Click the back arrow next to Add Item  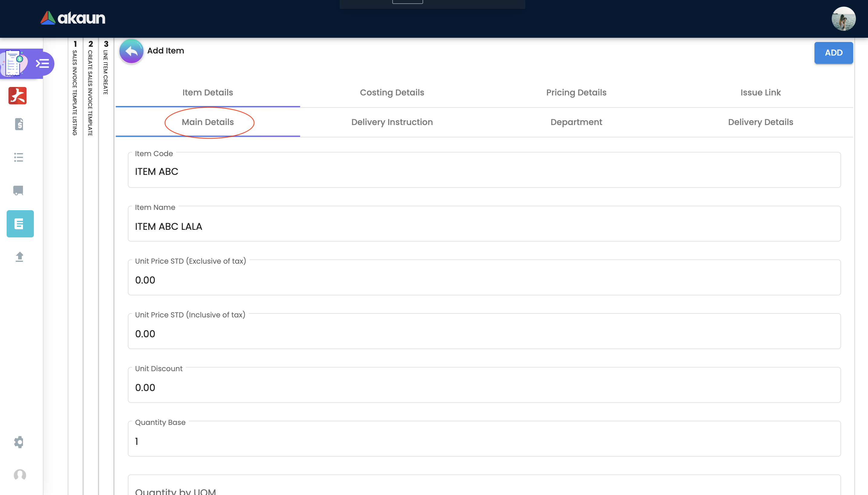(x=131, y=51)
